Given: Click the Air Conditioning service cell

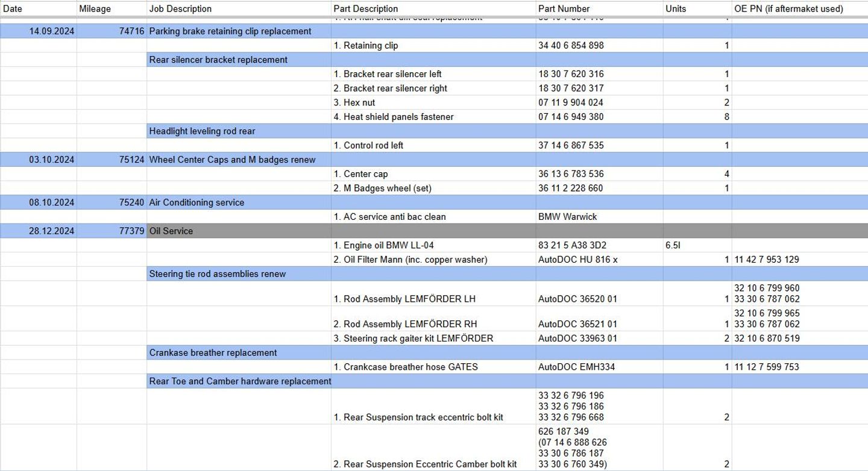Looking at the screenshot, I should coord(197,202).
